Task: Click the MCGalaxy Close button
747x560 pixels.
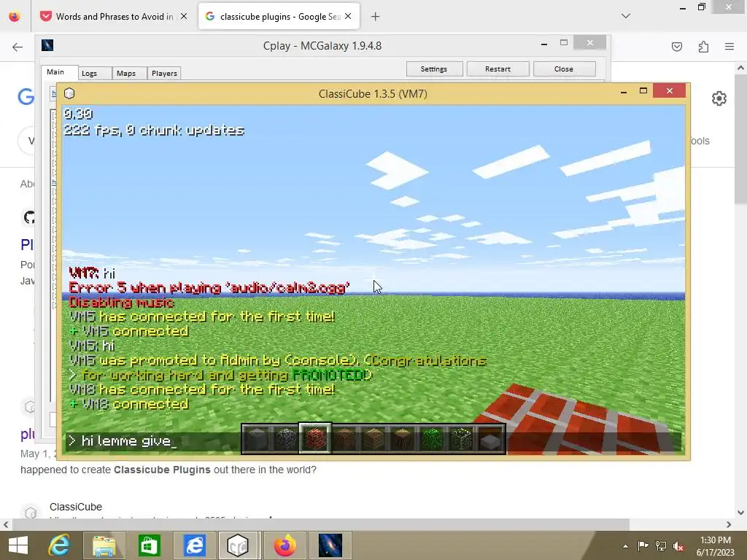Action: [564, 69]
